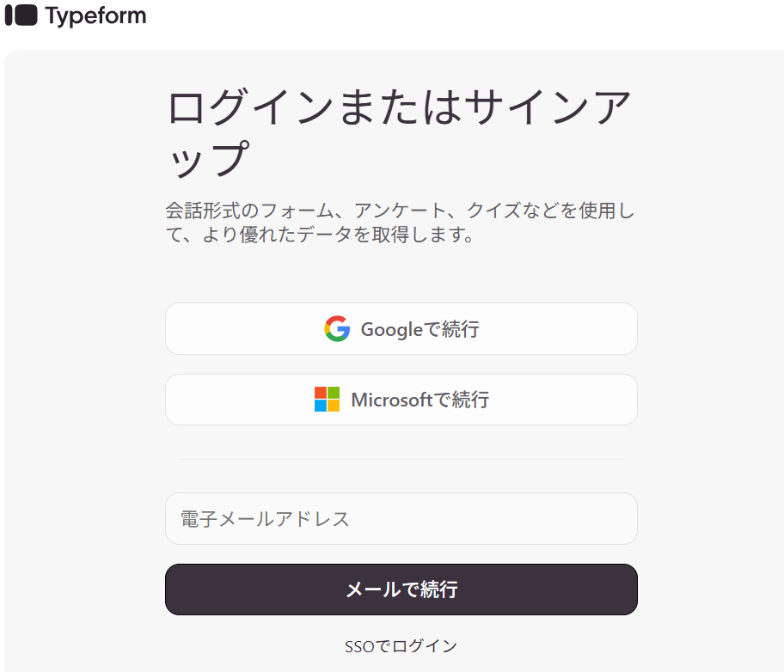Click the Typeform wordmark text
Viewport: 784px width, 672px height.
pos(95,15)
